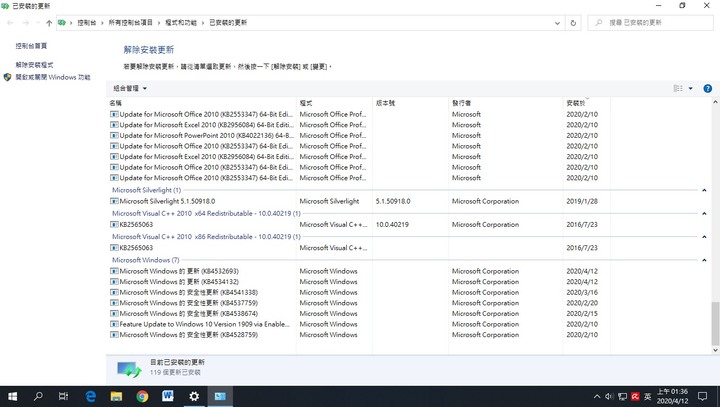The image size is (720, 407).
Task: Click the forward navigation arrow
Action: [26, 23]
